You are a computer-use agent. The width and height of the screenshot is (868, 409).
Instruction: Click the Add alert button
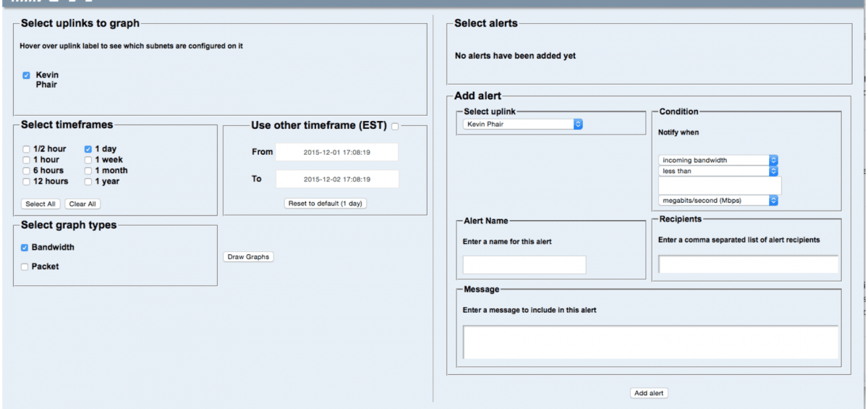[x=649, y=393]
